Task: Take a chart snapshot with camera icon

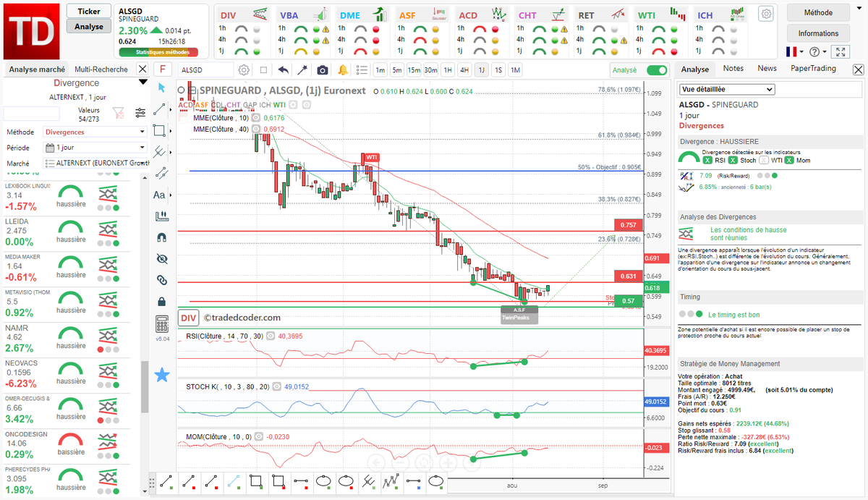Action: tap(323, 70)
